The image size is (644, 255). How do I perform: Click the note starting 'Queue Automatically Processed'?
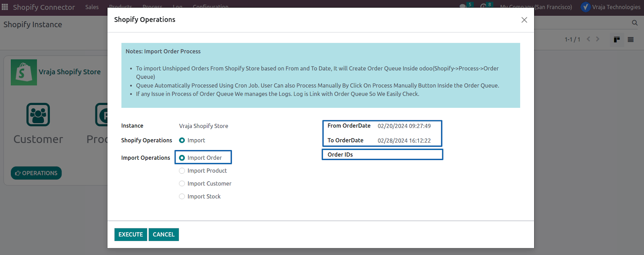pyautogui.click(x=318, y=86)
